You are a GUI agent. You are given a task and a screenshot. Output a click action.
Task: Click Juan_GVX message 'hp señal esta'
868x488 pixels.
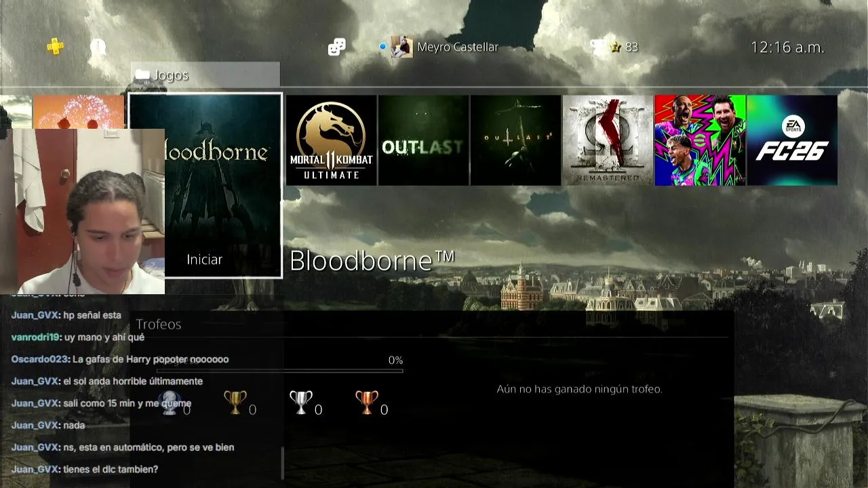coord(66,315)
